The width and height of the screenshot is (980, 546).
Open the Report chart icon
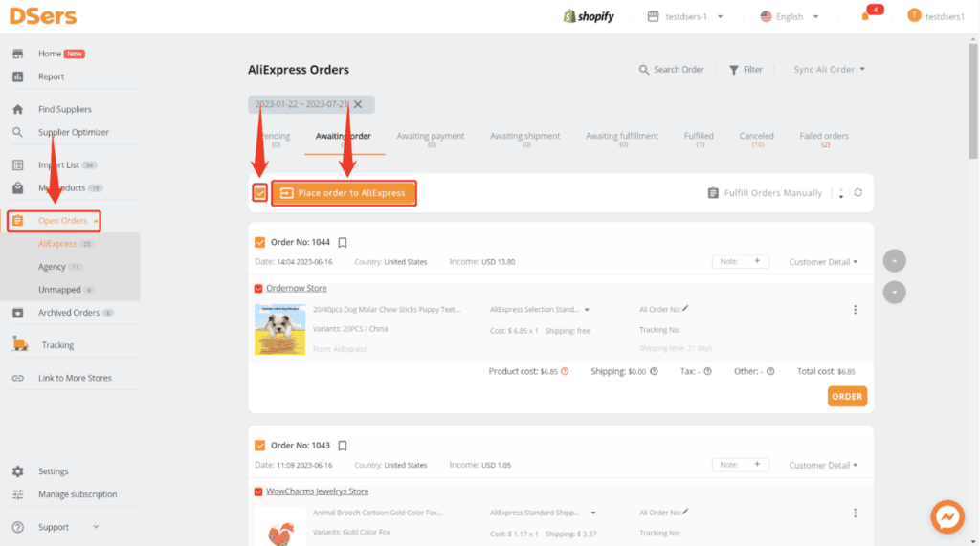point(17,76)
